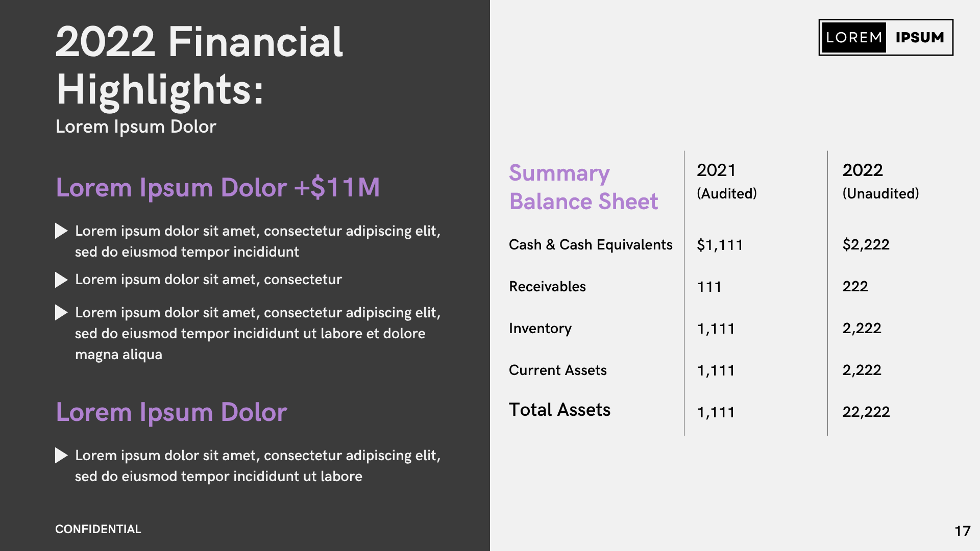Click the 'Lorem Ipsum Dolor +$11M' heading

coord(218,187)
